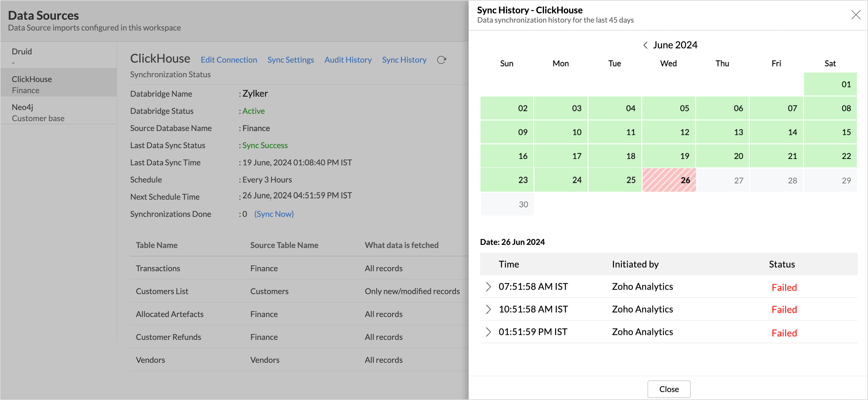Image resolution: width=868 pixels, height=400 pixels.
Task: Click the refresh icon beside Sync History
Action: point(441,60)
